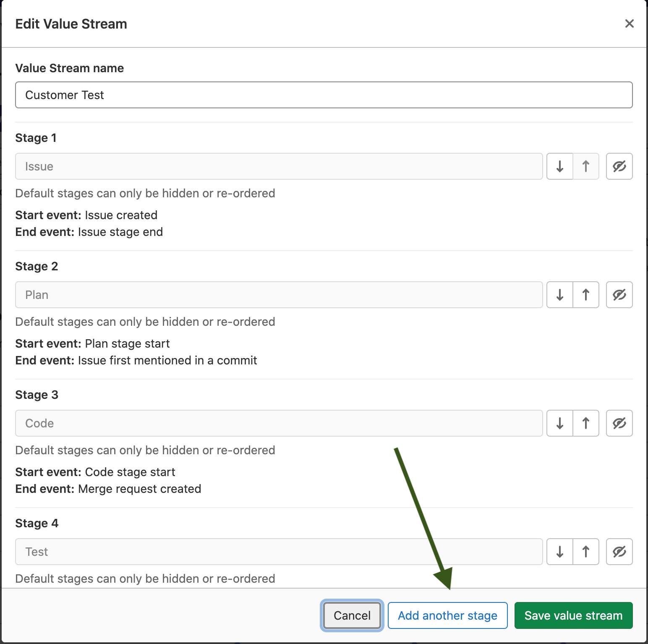Click the Value Stream name field
648x644 pixels.
point(324,95)
